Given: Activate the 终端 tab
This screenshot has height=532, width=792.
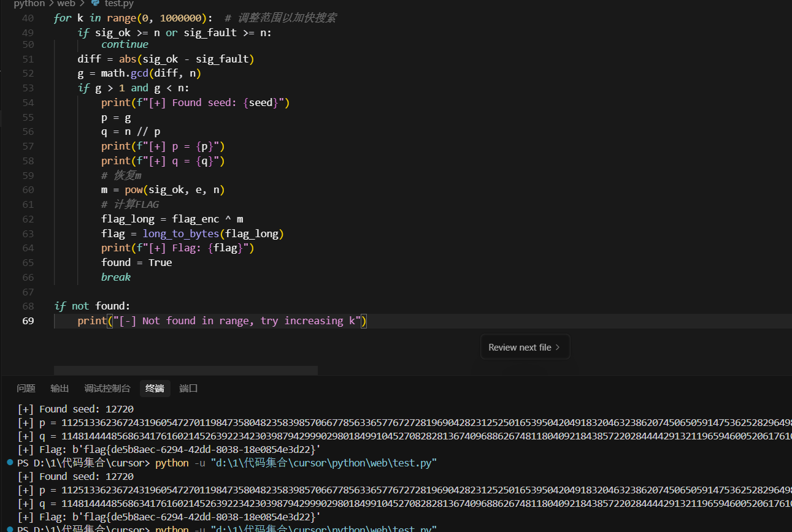Looking at the screenshot, I should [155, 389].
